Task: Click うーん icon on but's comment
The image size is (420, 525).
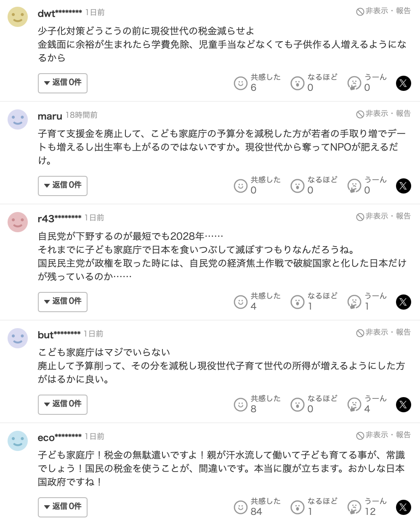Action: [x=354, y=405]
